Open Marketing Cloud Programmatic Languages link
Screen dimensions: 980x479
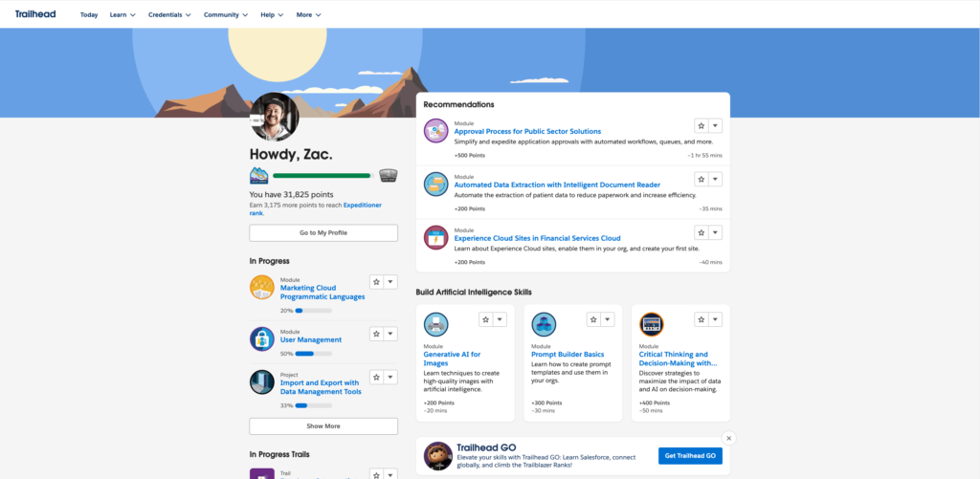pos(323,293)
